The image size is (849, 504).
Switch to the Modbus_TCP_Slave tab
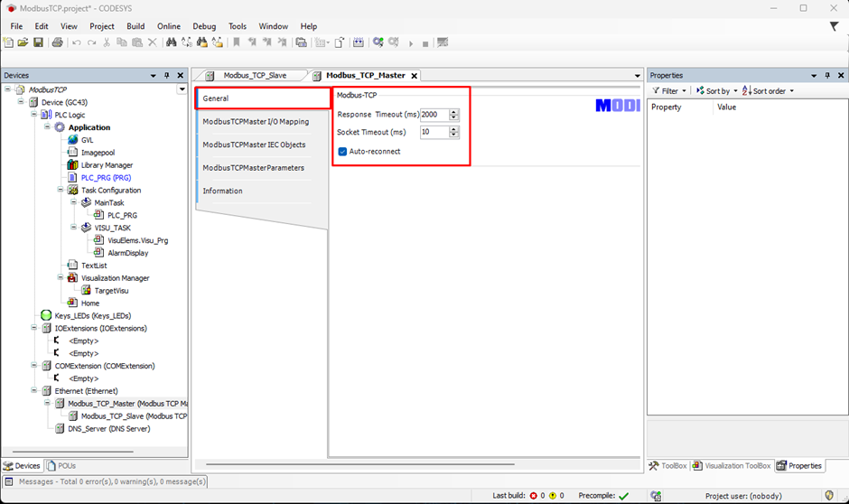pos(255,75)
